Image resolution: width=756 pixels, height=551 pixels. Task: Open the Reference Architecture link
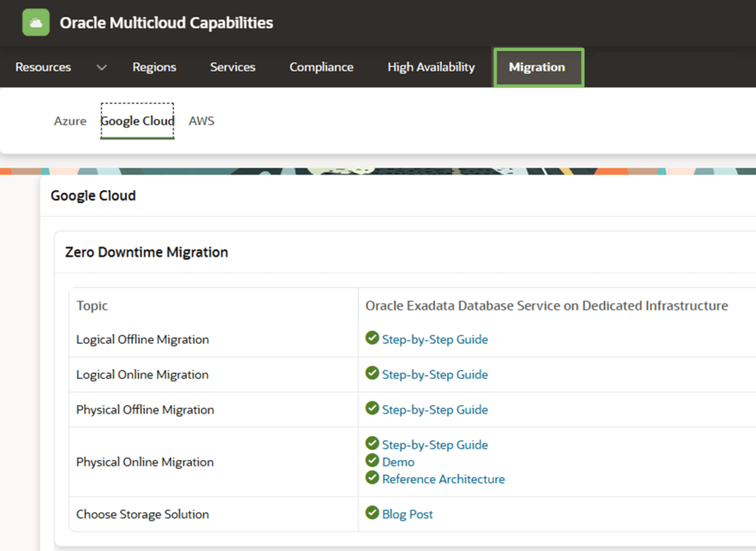pos(443,479)
